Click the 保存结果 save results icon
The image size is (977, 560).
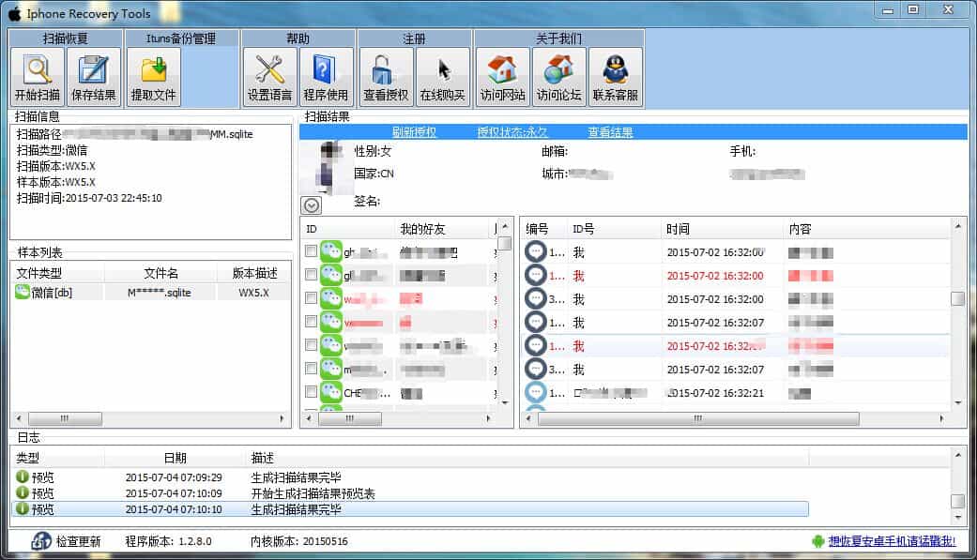coord(94,77)
